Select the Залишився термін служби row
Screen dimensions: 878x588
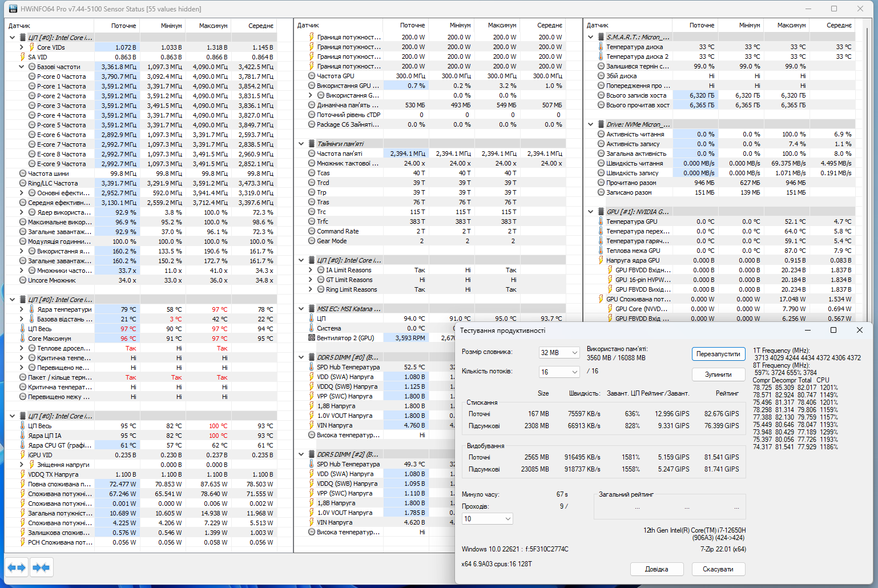click(719, 66)
